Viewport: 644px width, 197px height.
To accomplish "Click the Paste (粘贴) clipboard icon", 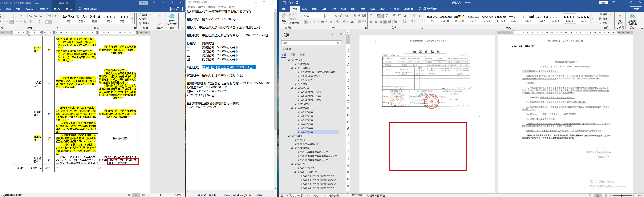I will point(284,18).
